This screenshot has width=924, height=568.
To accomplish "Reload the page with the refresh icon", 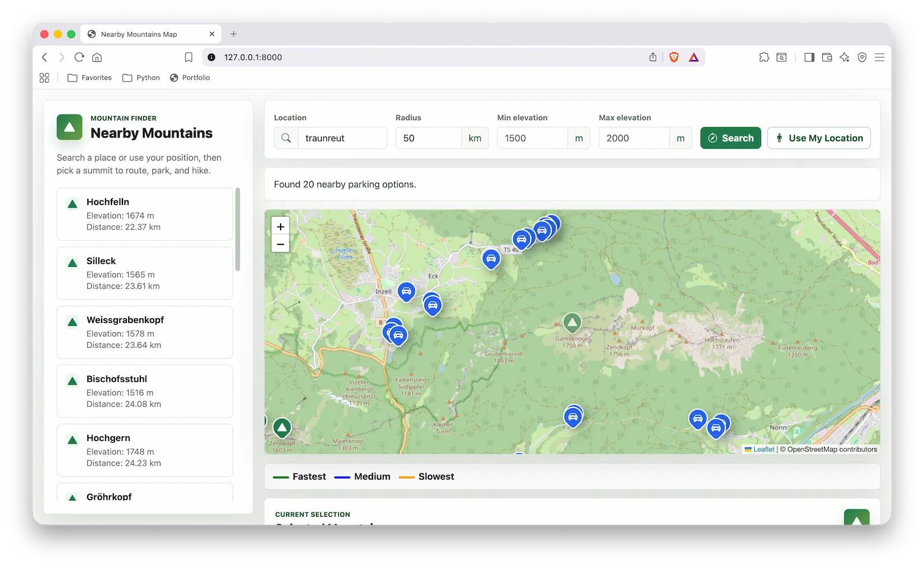I will pyautogui.click(x=79, y=57).
